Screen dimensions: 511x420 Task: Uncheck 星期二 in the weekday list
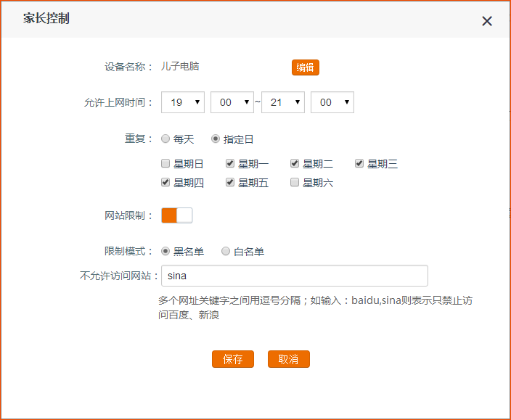click(x=295, y=164)
